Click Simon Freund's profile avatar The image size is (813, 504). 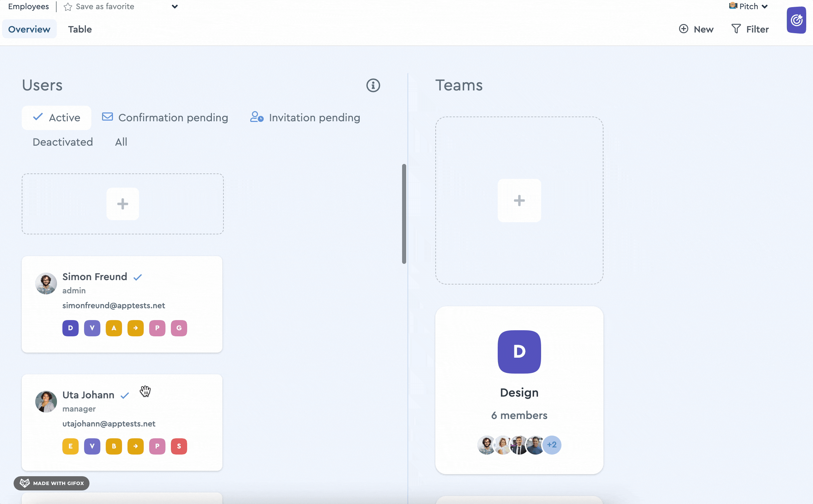(x=46, y=283)
